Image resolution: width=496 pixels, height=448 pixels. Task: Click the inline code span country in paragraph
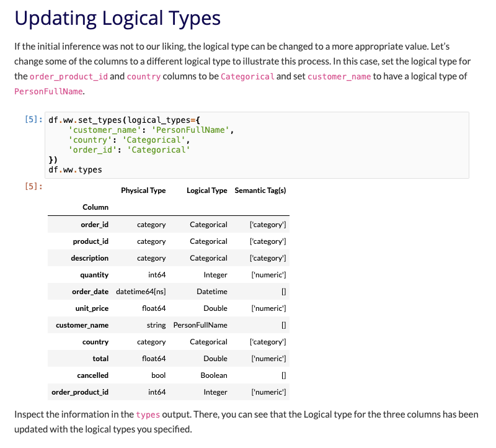click(x=143, y=76)
